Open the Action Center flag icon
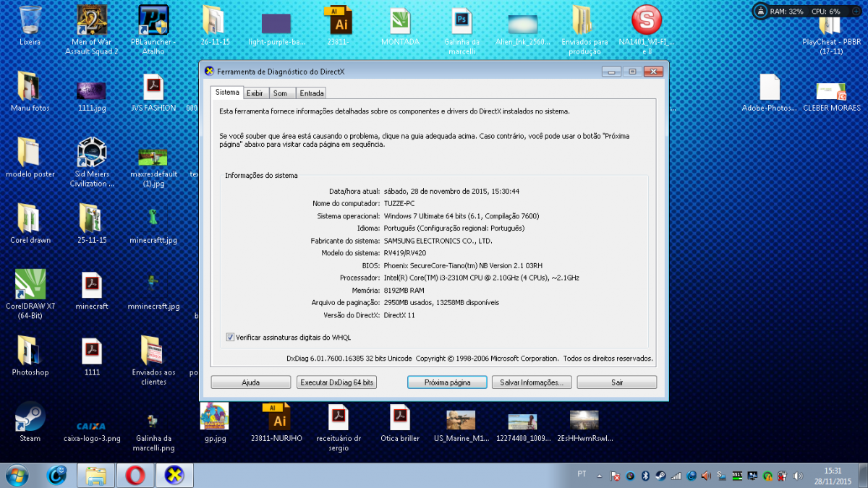The image size is (868, 488). (x=615, y=475)
